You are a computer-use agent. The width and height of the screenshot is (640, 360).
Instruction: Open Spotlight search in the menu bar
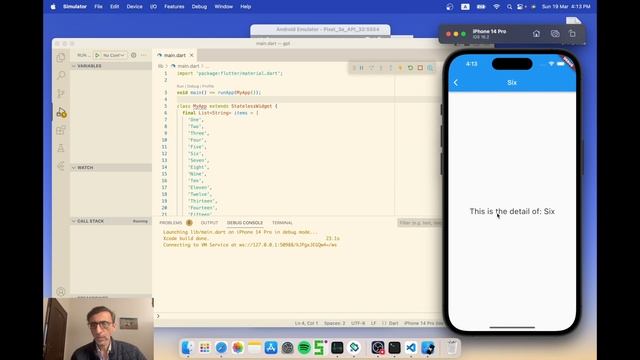tap(509, 7)
